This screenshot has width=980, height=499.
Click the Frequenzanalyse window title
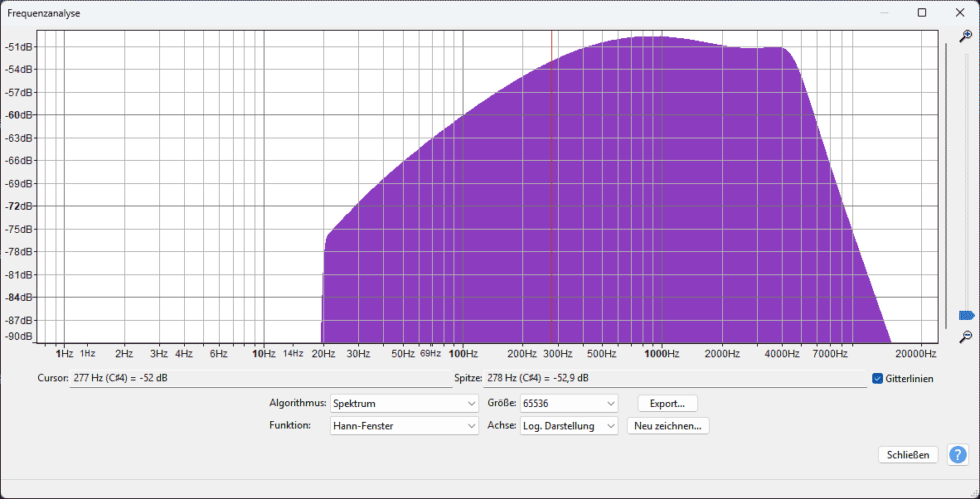click(44, 12)
